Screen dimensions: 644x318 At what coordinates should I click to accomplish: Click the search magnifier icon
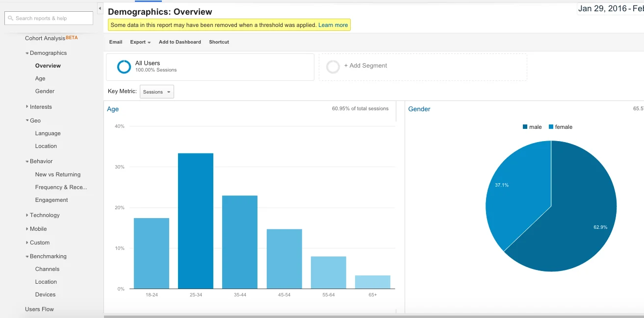pyautogui.click(x=10, y=18)
